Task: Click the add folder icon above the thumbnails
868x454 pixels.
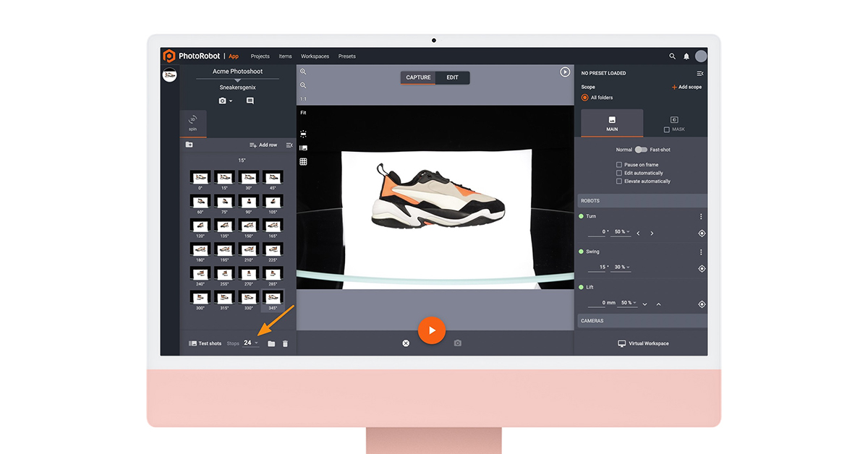Action: click(189, 145)
